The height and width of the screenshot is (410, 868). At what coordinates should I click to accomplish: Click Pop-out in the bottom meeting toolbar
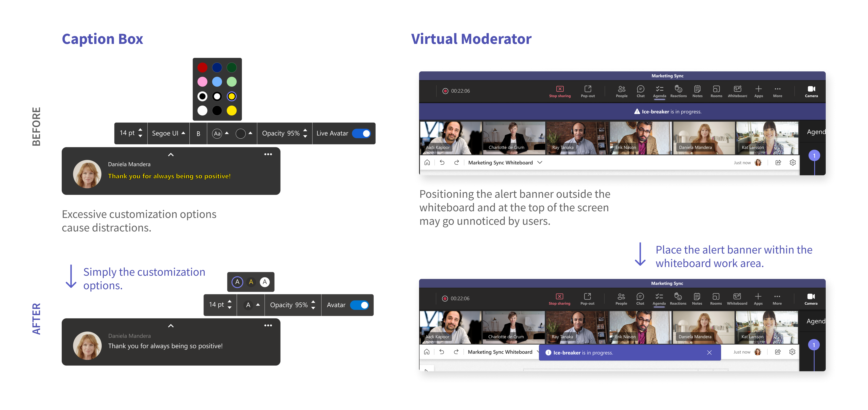(x=587, y=299)
